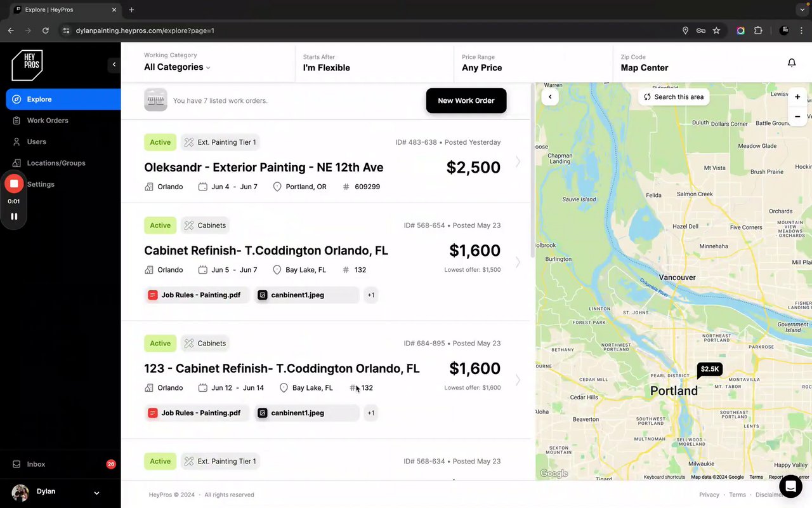This screenshot has height=508, width=812.
Task: Reload the page in browser
Action: (x=46, y=30)
